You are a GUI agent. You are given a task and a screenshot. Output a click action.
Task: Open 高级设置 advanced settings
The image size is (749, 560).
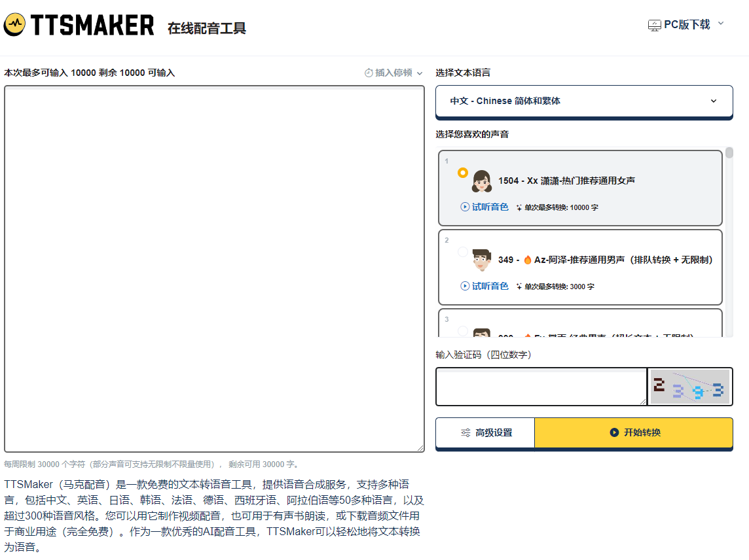[485, 432]
